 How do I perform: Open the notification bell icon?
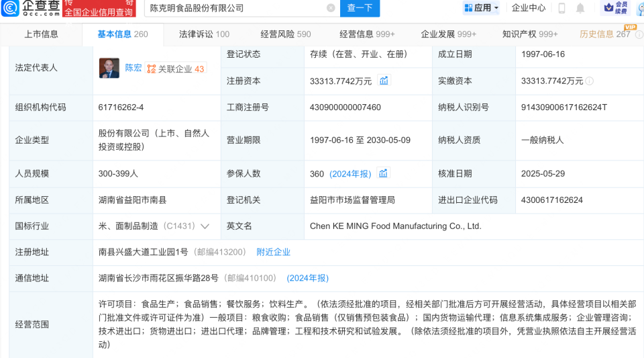[580, 8]
